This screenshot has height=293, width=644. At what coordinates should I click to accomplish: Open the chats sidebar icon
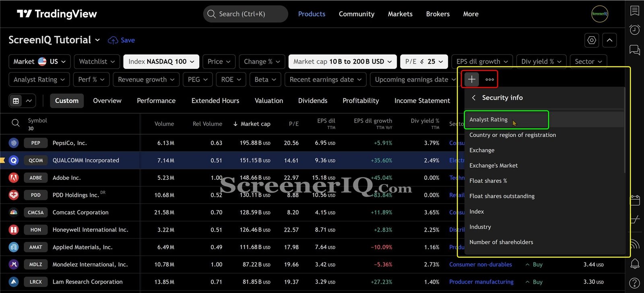point(635,50)
